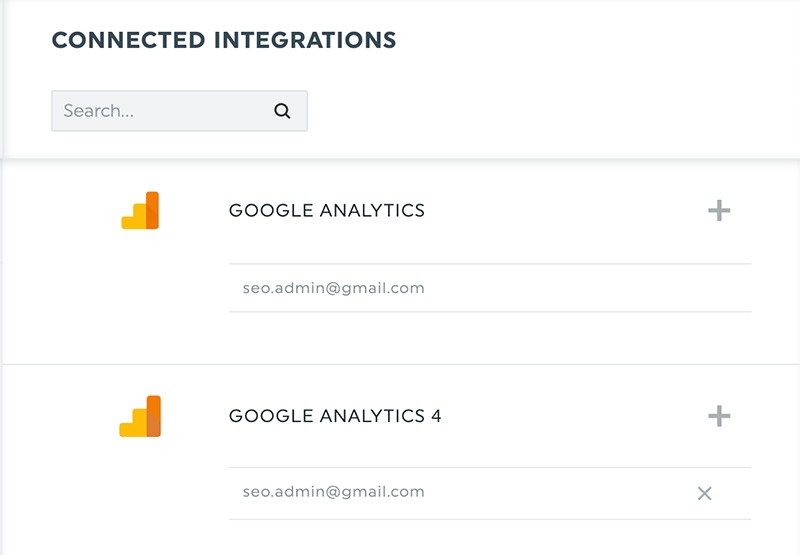Click seo.admin@gmail.com under Google Analytics 4
The image size is (800, 555).
click(x=333, y=492)
